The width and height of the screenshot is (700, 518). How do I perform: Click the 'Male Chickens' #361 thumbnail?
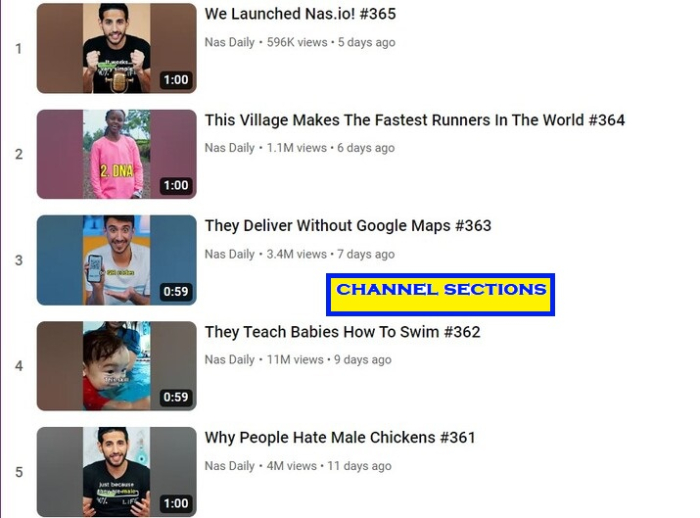(117, 472)
